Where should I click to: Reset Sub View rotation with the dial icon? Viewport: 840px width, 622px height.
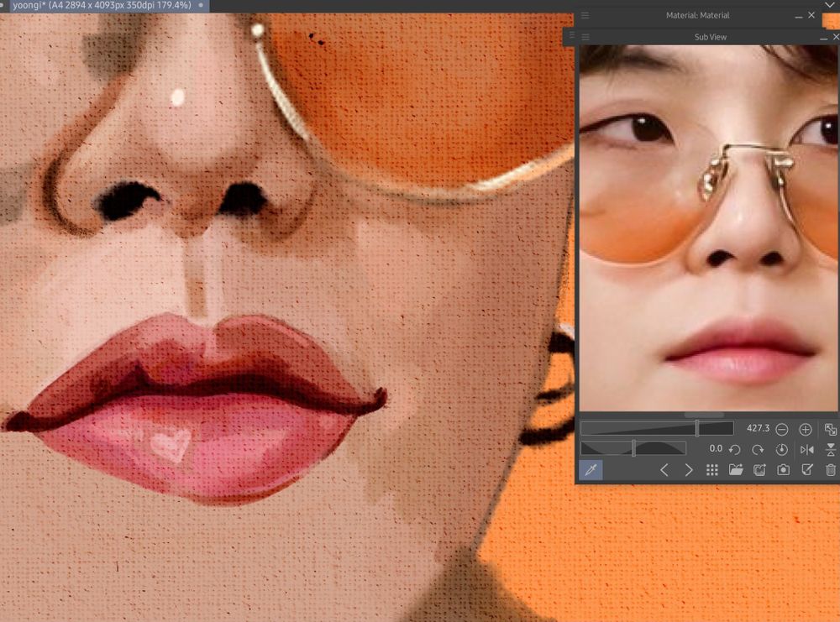click(782, 448)
